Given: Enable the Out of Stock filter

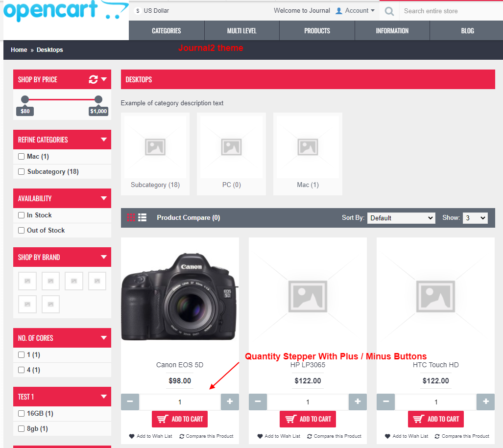Looking at the screenshot, I should [x=21, y=230].
